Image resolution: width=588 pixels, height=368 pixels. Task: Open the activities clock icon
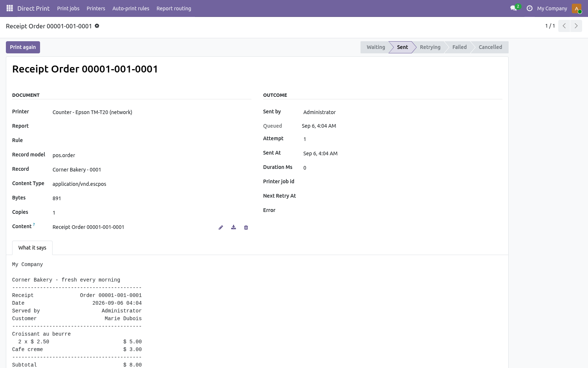pyautogui.click(x=530, y=8)
